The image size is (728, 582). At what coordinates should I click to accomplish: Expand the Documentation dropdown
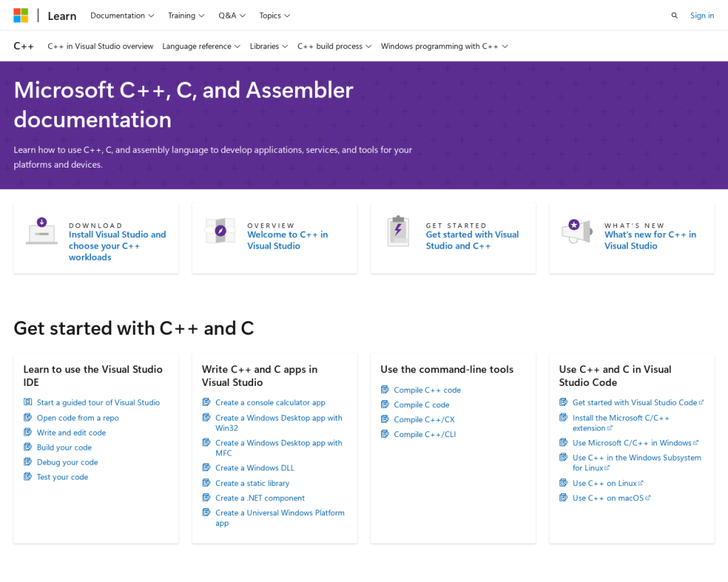(122, 16)
